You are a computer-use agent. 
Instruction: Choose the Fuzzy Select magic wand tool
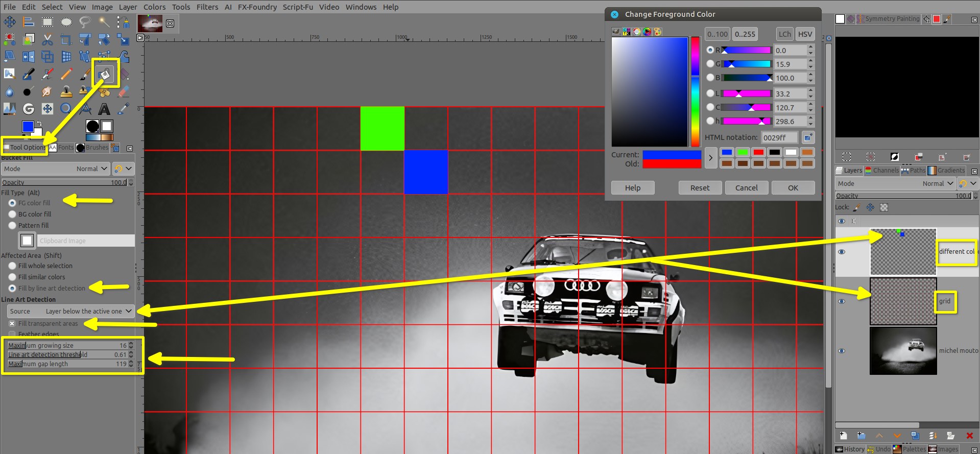(x=104, y=22)
